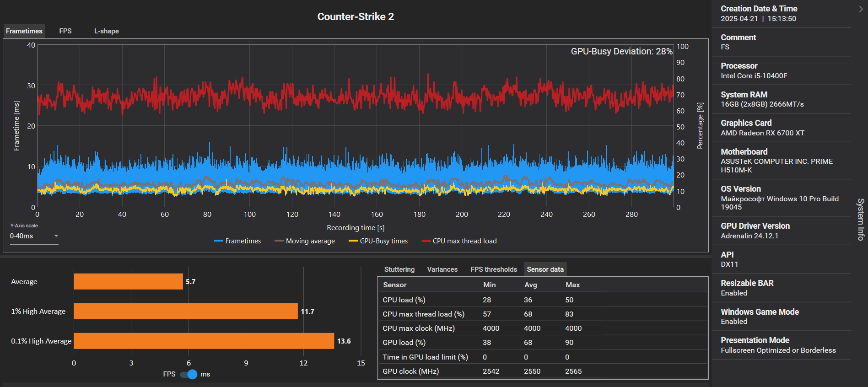The image size is (868, 387).
Task: Click 'Enabled' under Resizable BAR
Action: (734, 293)
